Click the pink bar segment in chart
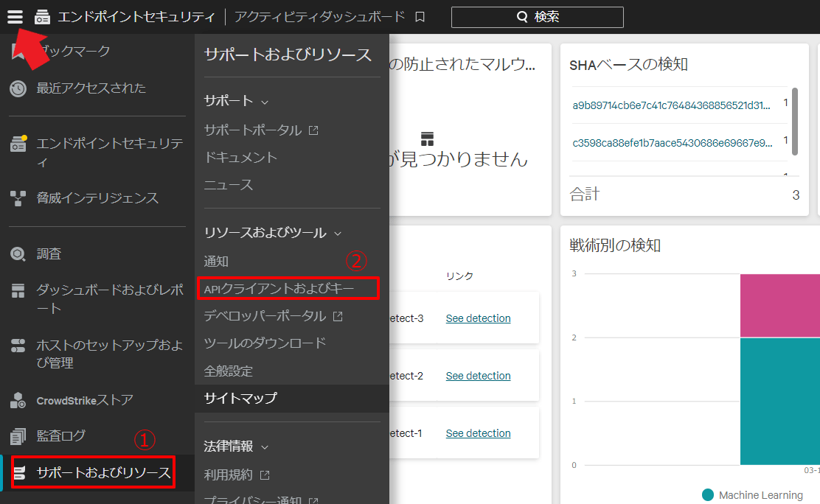 (779, 305)
